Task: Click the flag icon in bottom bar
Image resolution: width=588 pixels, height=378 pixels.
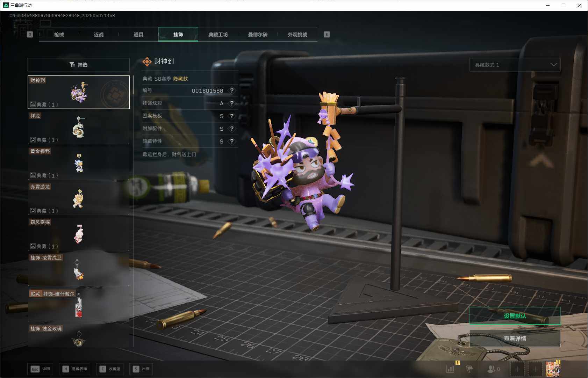Action: click(469, 369)
